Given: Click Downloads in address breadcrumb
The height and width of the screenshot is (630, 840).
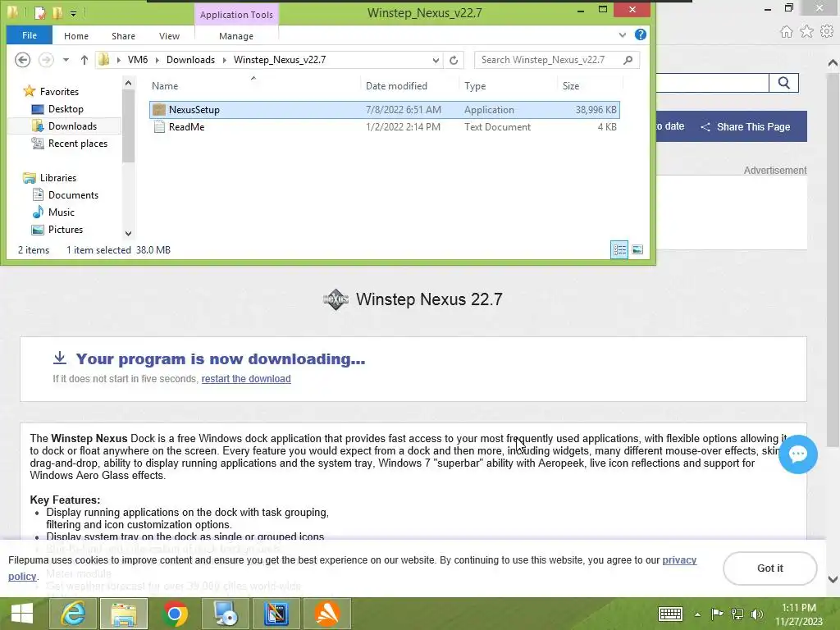Looking at the screenshot, I should (190, 60).
